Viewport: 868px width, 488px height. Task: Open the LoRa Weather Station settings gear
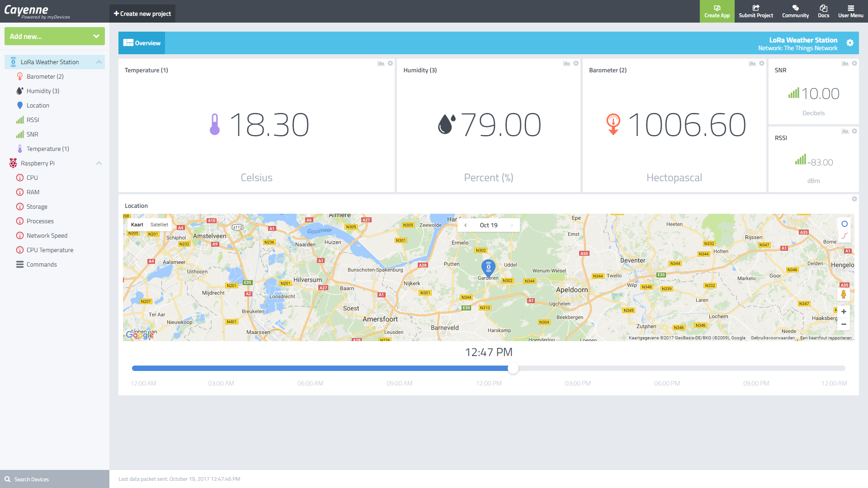[x=850, y=43]
